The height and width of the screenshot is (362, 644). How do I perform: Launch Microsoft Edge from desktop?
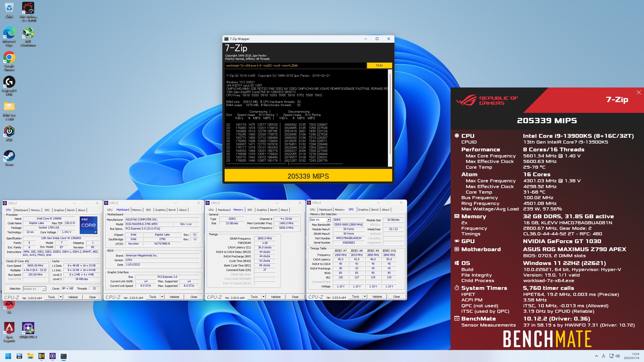(x=9, y=37)
